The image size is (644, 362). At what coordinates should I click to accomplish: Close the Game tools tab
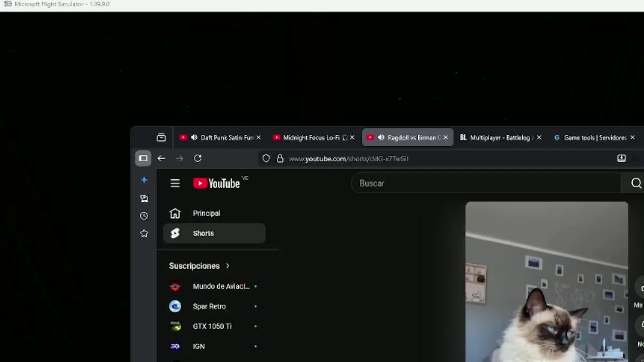click(632, 137)
